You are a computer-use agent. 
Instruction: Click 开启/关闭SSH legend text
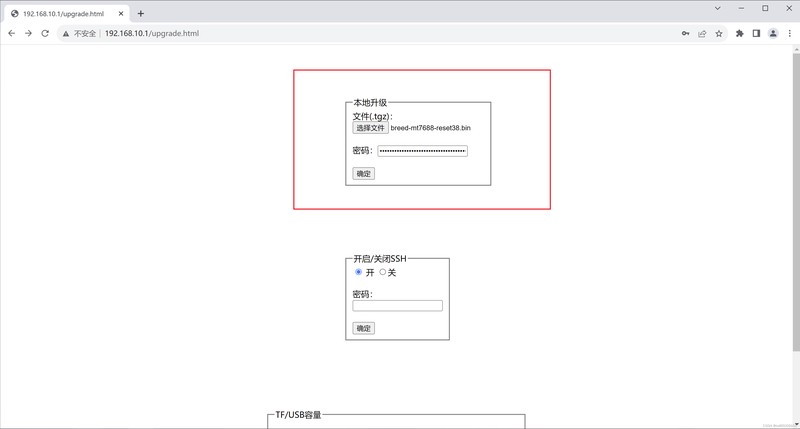[x=380, y=259]
